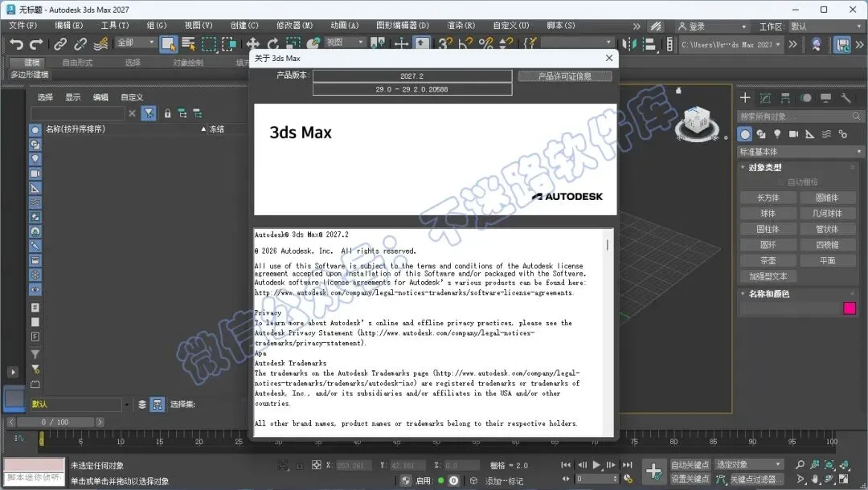This screenshot has width=868, height=490.
Task: Toggle the Angle Snap icon
Action: click(x=465, y=44)
